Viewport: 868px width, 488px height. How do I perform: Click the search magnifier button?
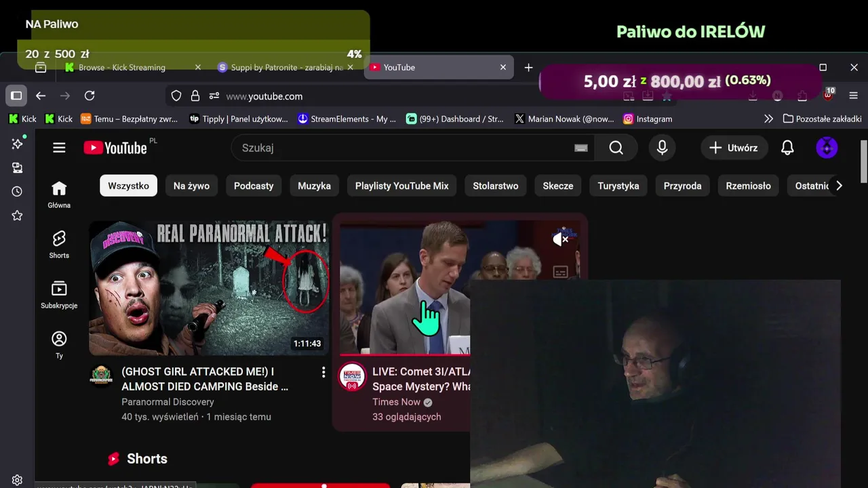(616, 148)
